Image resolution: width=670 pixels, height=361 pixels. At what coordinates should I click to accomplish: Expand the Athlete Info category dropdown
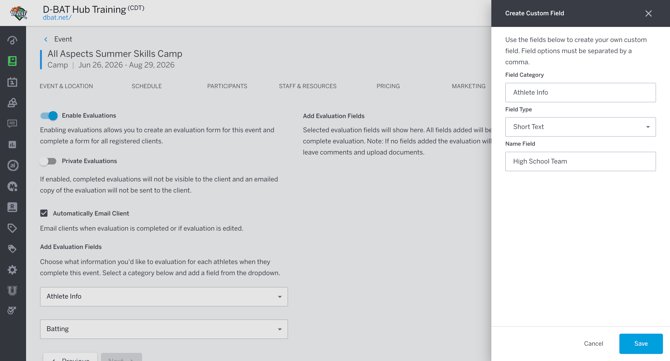point(164,296)
